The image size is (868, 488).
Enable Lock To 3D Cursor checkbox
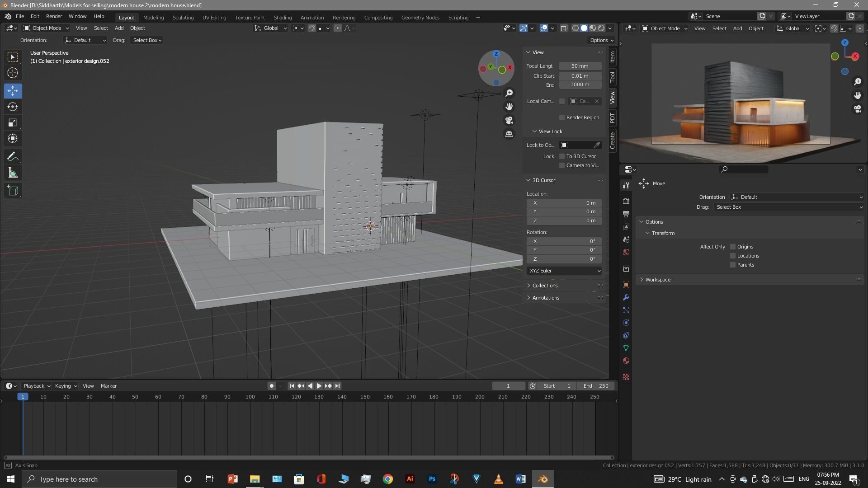tap(562, 156)
